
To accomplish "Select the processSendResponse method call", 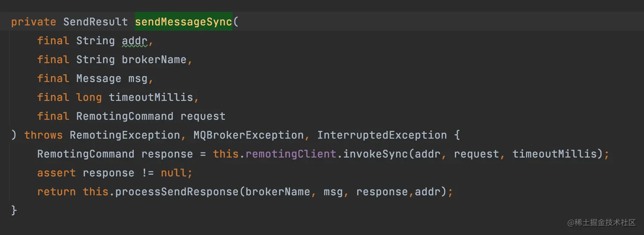I will tap(177, 192).
